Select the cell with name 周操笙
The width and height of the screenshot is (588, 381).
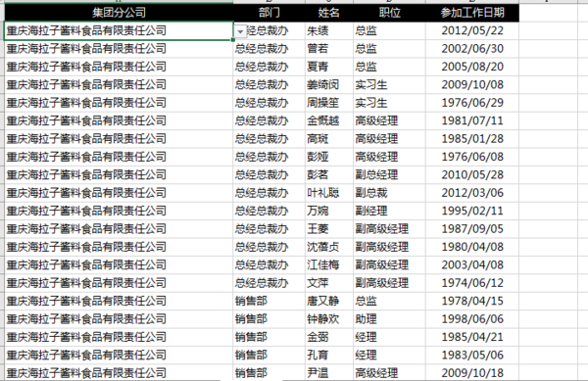[x=329, y=103]
